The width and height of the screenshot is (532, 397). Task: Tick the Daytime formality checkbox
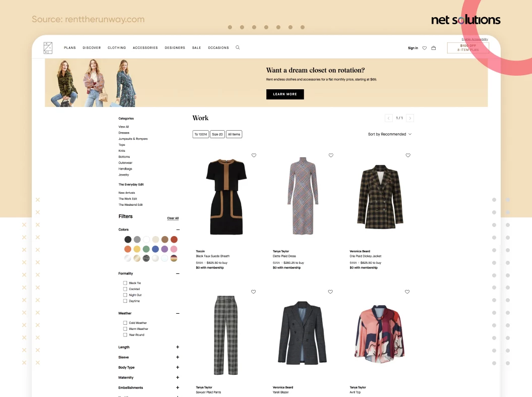[125, 301]
